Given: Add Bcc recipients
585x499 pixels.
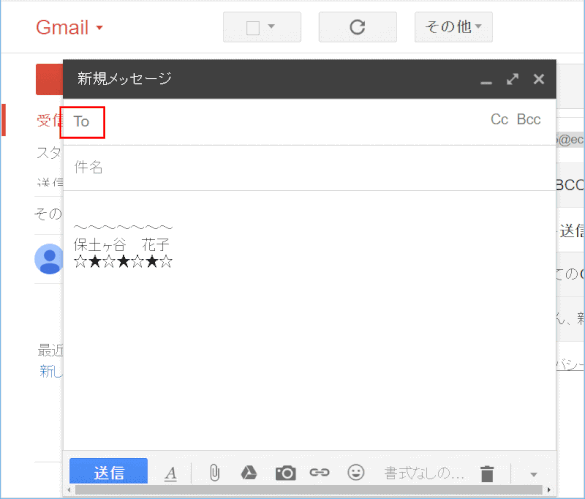Looking at the screenshot, I should pyautogui.click(x=529, y=119).
